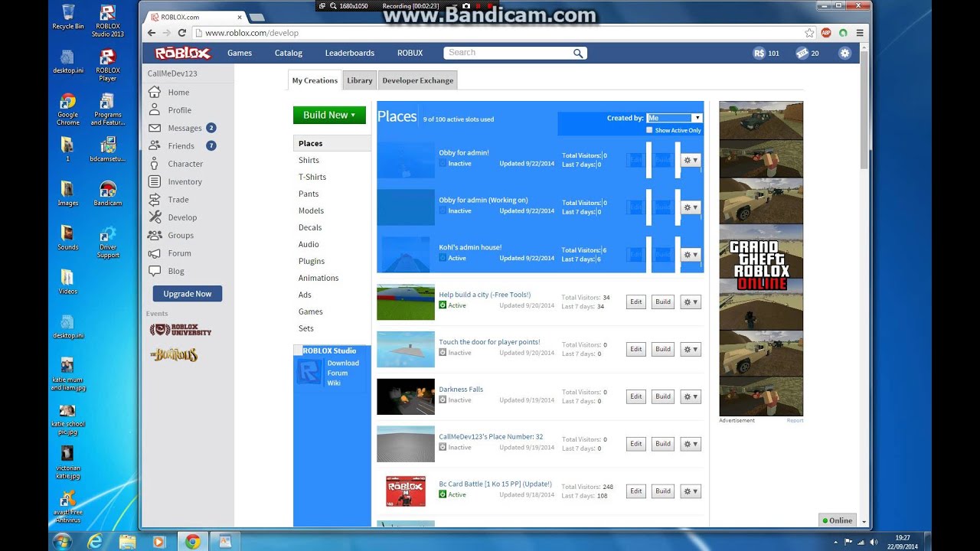Click inside the Roblox search field

point(508,53)
